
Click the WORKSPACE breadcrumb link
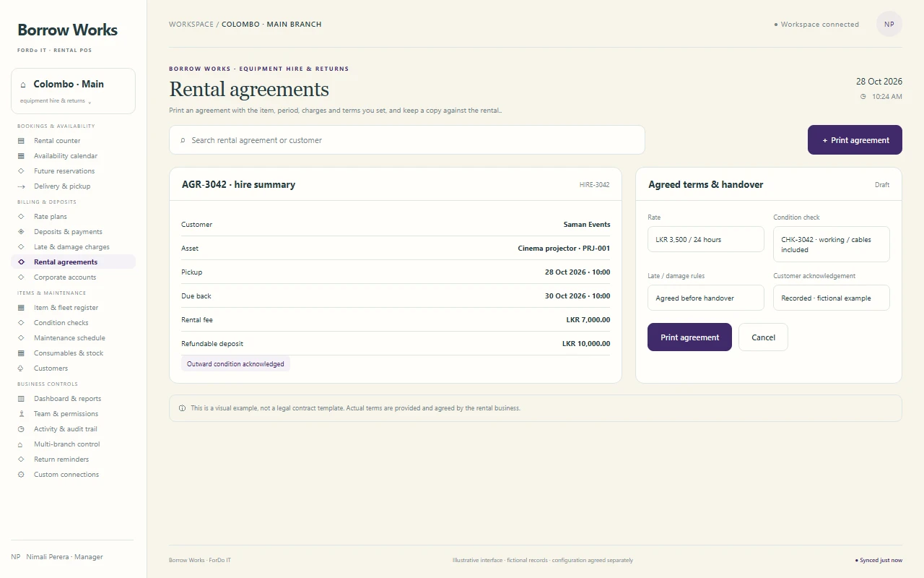[x=191, y=24]
